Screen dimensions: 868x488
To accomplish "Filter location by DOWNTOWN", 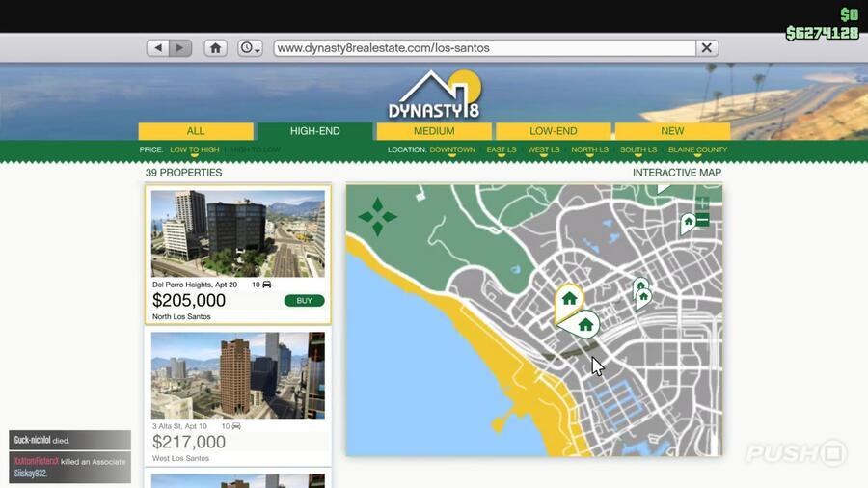I will point(452,149).
